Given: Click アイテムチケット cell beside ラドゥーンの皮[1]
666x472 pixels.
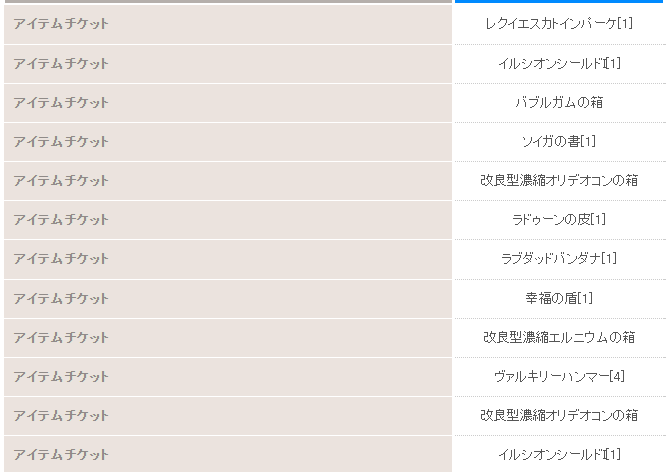Looking at the screenshot, I should [x=228, y=220].
